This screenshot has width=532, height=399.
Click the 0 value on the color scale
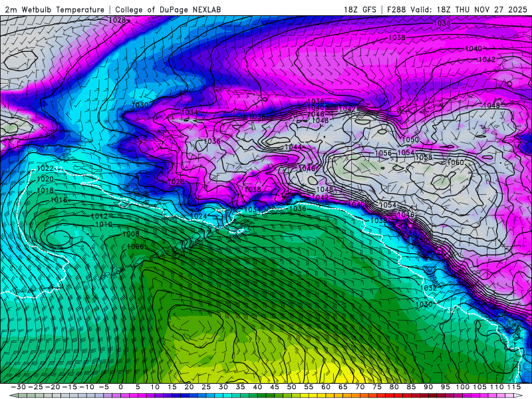(x=120, y=387)
